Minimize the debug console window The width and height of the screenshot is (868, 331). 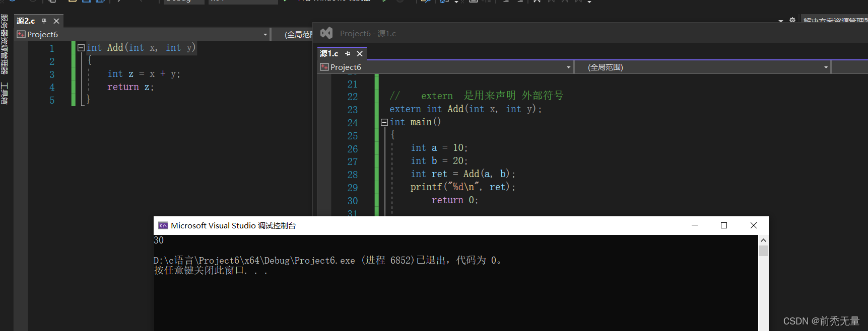(x=695, y=225)
